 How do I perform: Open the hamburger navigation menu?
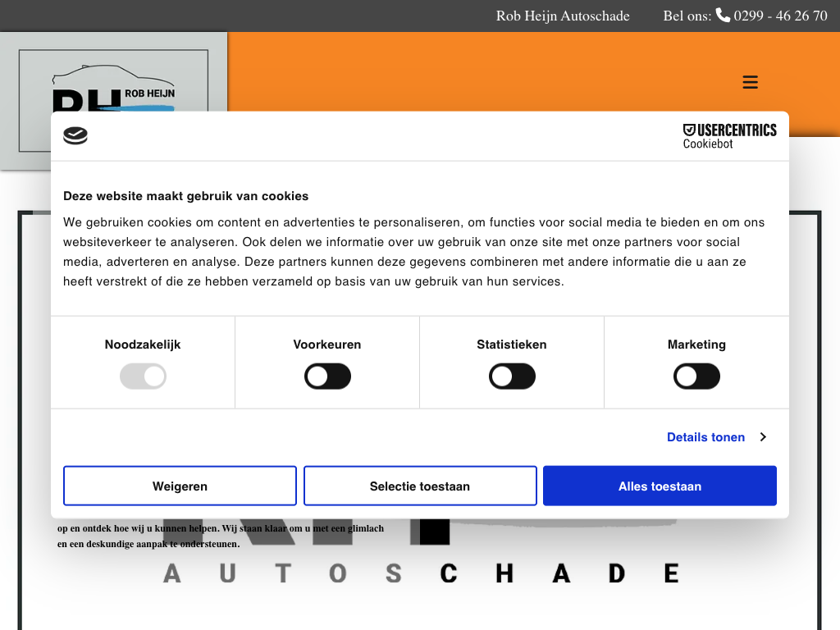click(750, 82)
